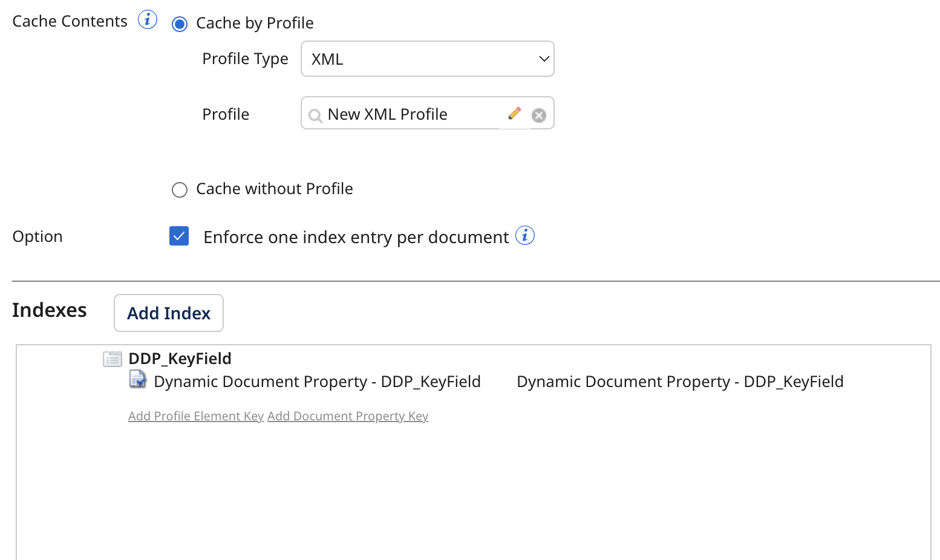
Task: Open the Profile Type dropdown
Action: click(x=427, y=59)
